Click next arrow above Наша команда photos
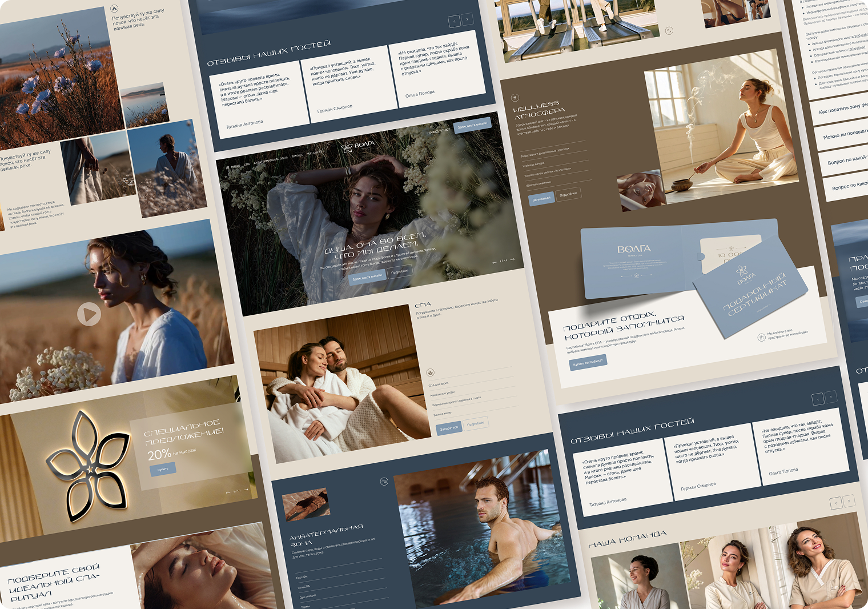Screen dimensions: 868x609 pos(849,501)
